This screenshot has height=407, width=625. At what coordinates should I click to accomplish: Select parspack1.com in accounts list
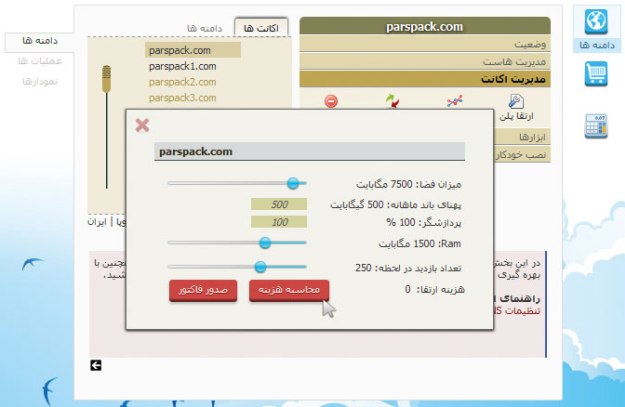[x=183, y=66]
